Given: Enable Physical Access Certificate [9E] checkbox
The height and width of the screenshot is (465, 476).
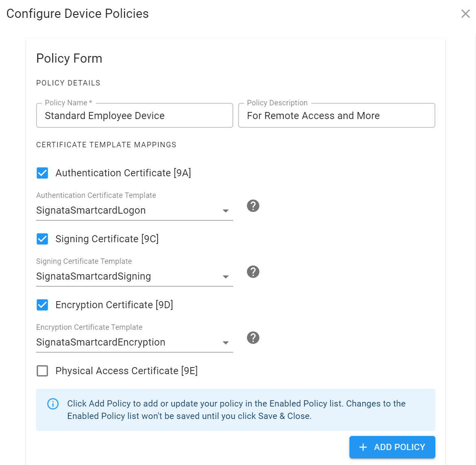Looking at the screenshot, I should [42, 371].
